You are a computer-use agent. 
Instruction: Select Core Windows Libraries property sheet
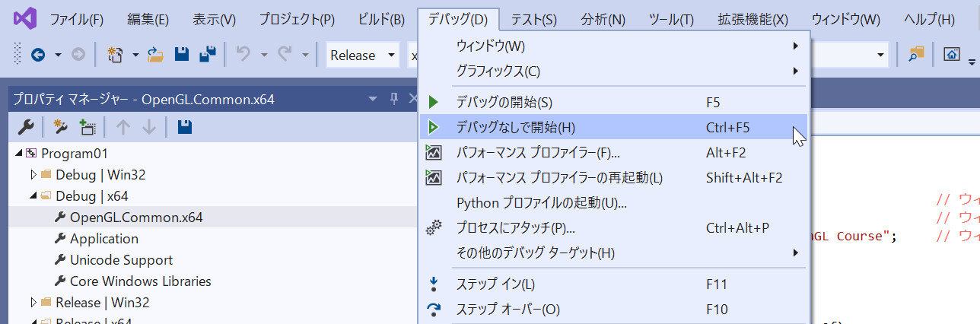point(140,281)
